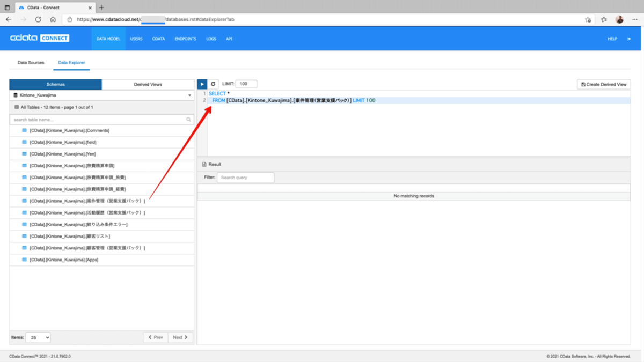Click the 'CData - Connect' browser tab
Image resolution: width=644 pixels, height=362 pixels.
tap(54, 8)
